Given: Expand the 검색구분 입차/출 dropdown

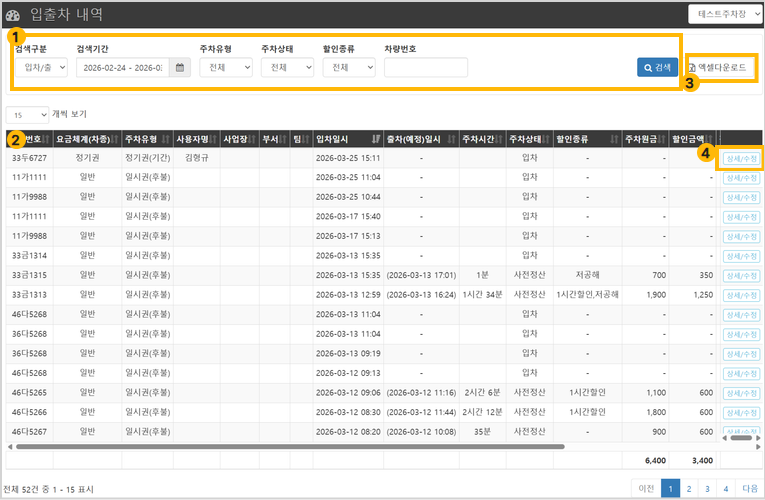Looking at the screenshot, I should coord(41,67).
